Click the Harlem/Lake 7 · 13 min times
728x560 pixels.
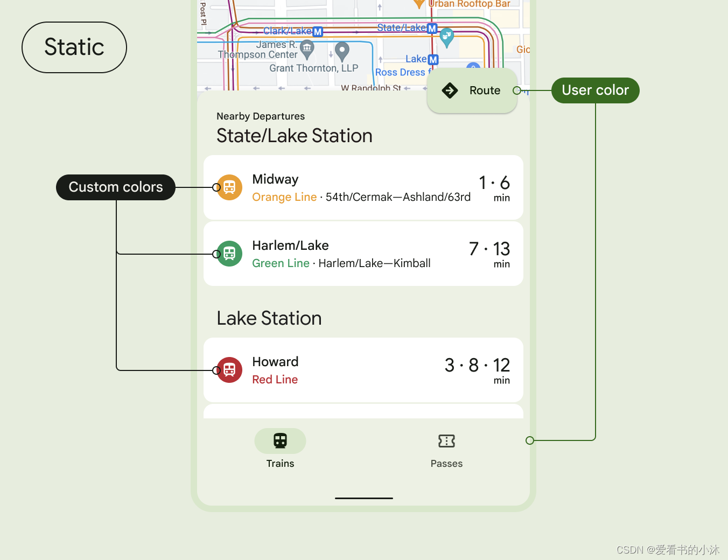point(489,254)
